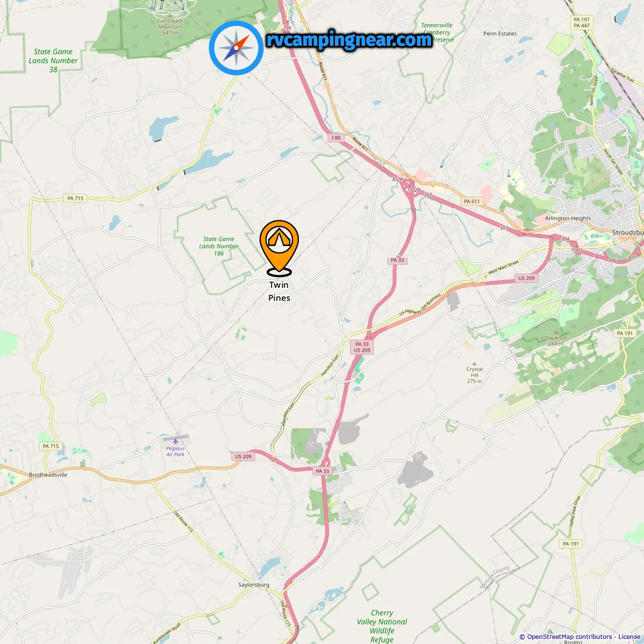Screen dimensions: 644x644
Task: Click the blue compass logo icon
Action: [236, 48]
